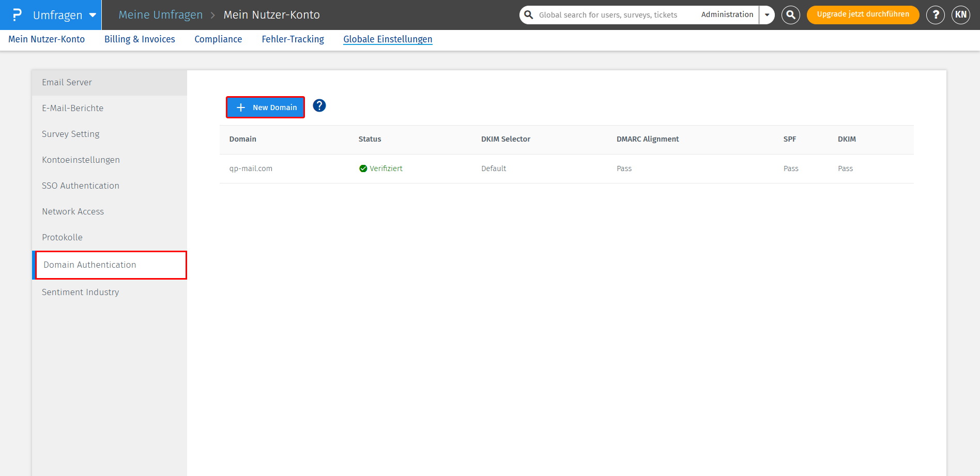Click the green Verifiziert checkmark icon
The width and height of the screenshot is (980, 476).
(x=363, y=168)
